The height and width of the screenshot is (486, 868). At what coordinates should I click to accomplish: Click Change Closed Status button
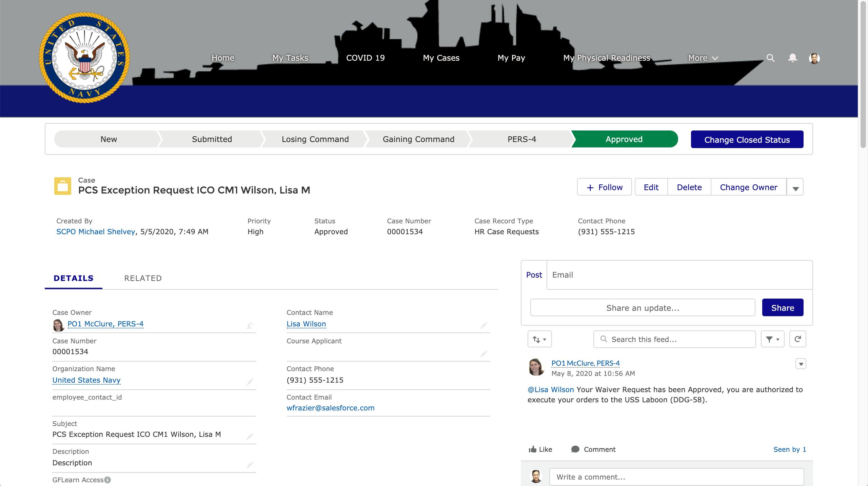[747, 139]
